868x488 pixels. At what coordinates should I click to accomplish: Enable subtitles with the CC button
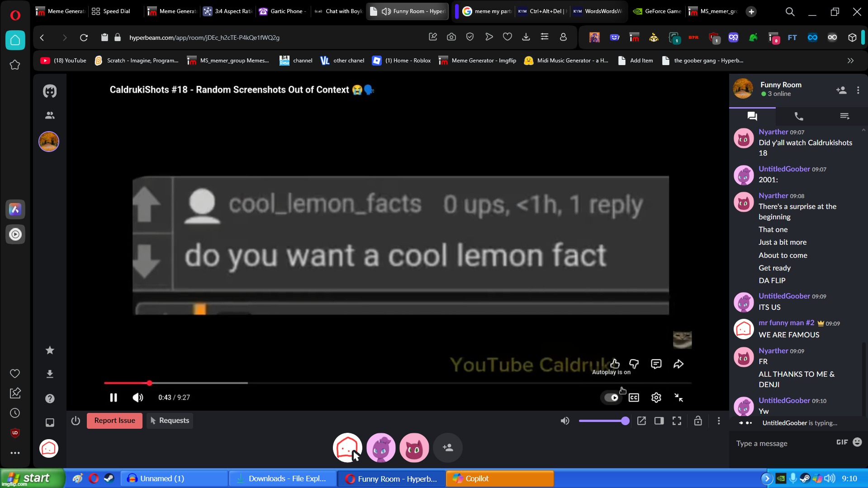pos(633,397)
